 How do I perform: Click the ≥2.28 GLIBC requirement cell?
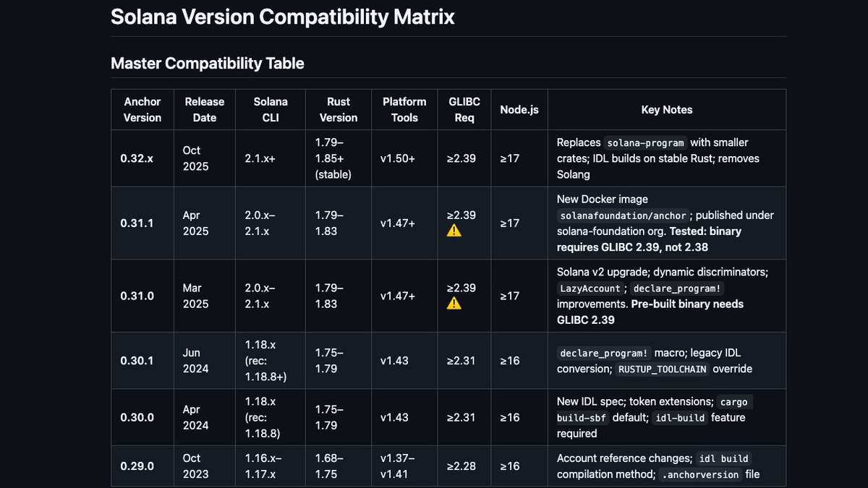tap(464, 466)
